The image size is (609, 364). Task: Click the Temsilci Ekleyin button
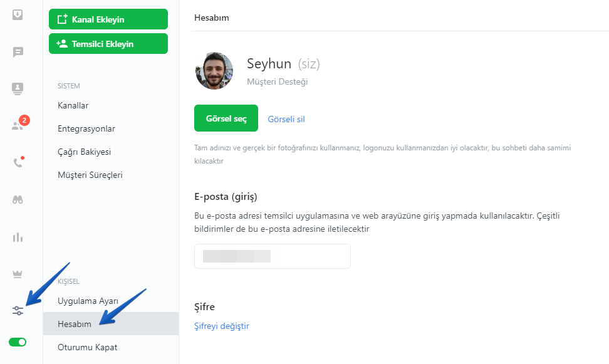pyautogui.click(x=108, y=43)
